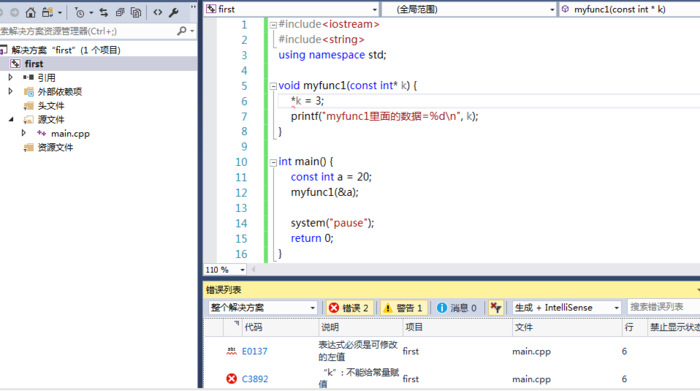
Task: Click the 禁止显示状态 column header
Action: coord(675,327)
